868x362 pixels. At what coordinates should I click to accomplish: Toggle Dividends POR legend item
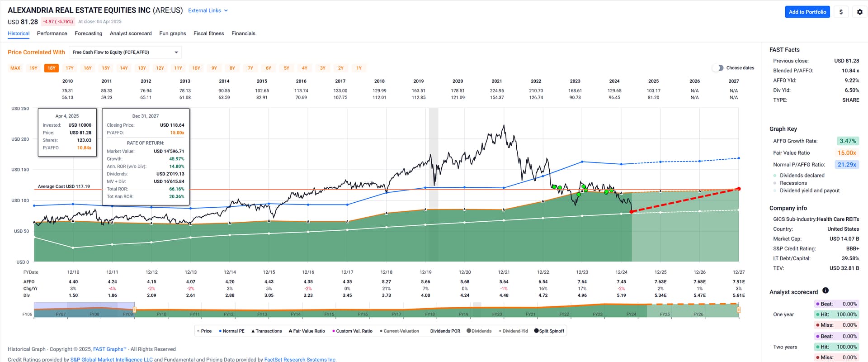point(445,331)
